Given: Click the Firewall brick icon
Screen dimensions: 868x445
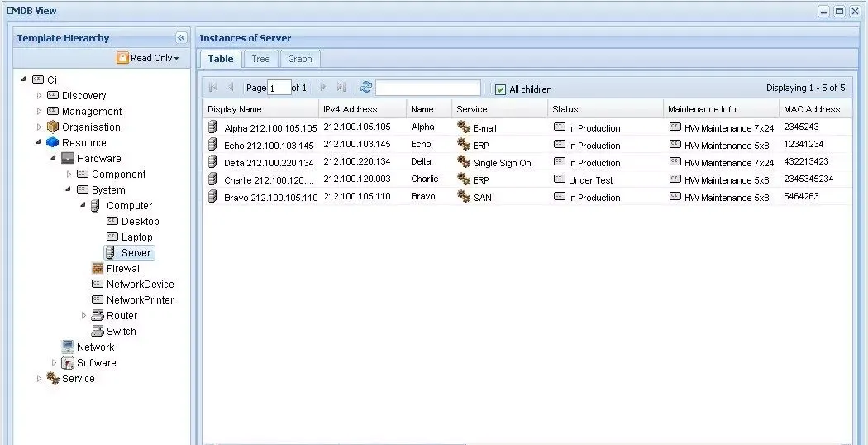Looking at the screenshot, I should coord(98,268).
